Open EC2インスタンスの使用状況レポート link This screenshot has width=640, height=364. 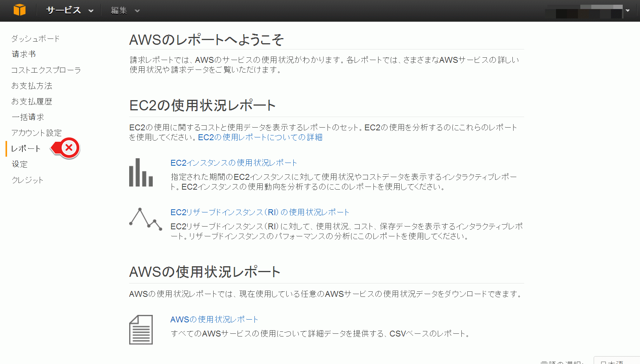click(234, 163)
